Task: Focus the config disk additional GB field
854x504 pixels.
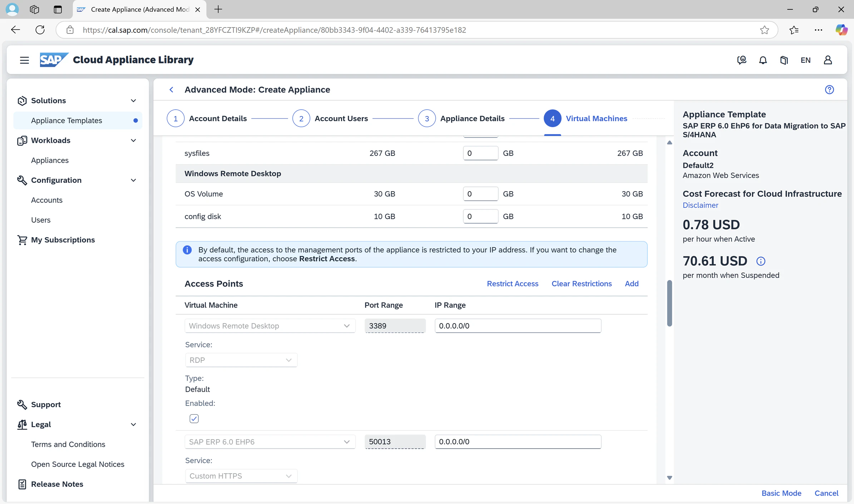Action: [480, 216]
